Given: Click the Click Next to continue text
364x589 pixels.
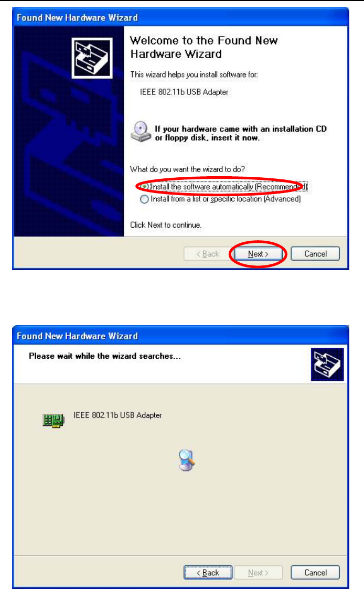Looking at the screenshot, I should (166, 225).
